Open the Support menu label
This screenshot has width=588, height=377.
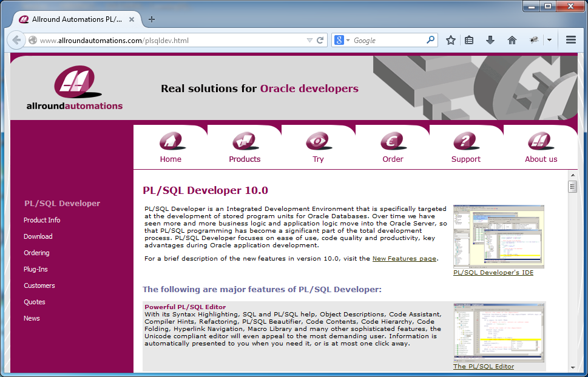(466, 159)
